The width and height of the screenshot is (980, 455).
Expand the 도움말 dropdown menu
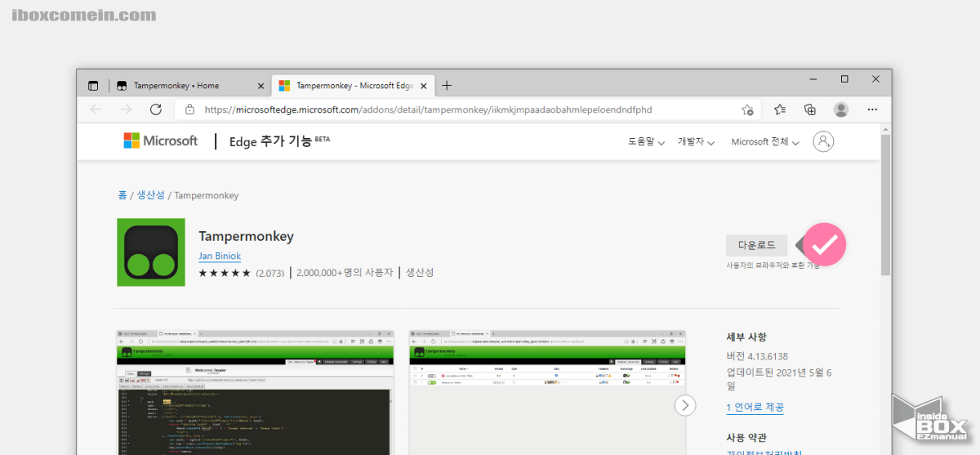point(646,141)
